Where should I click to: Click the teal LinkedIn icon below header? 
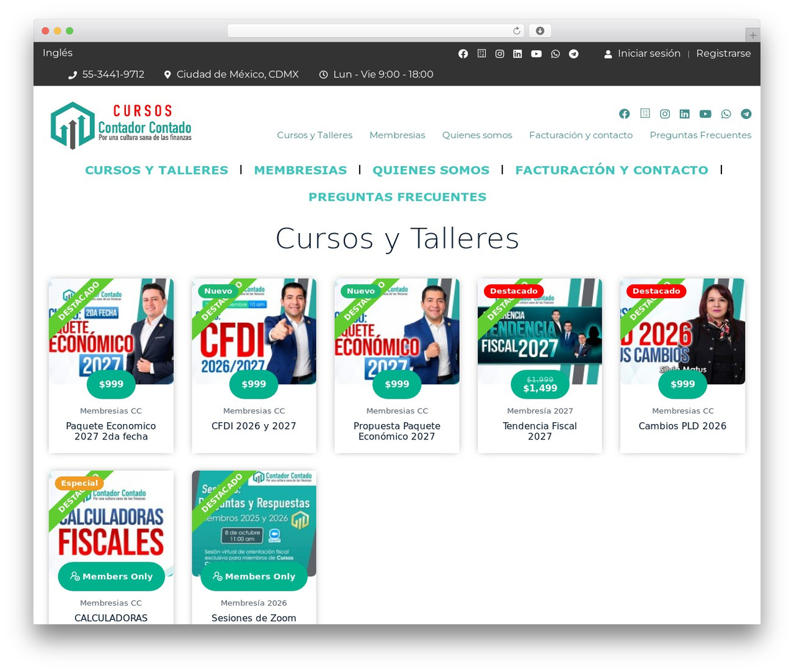684,113
